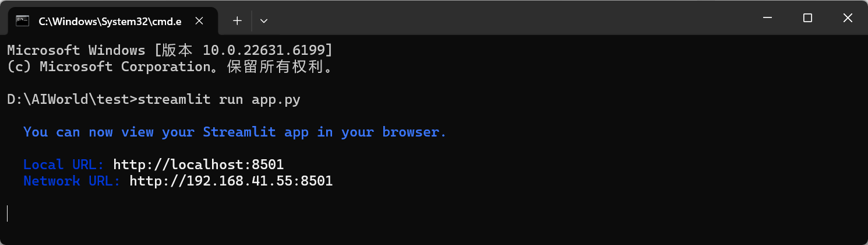Minimize the terminal window
868x245 pixels.
click(767, 18)
